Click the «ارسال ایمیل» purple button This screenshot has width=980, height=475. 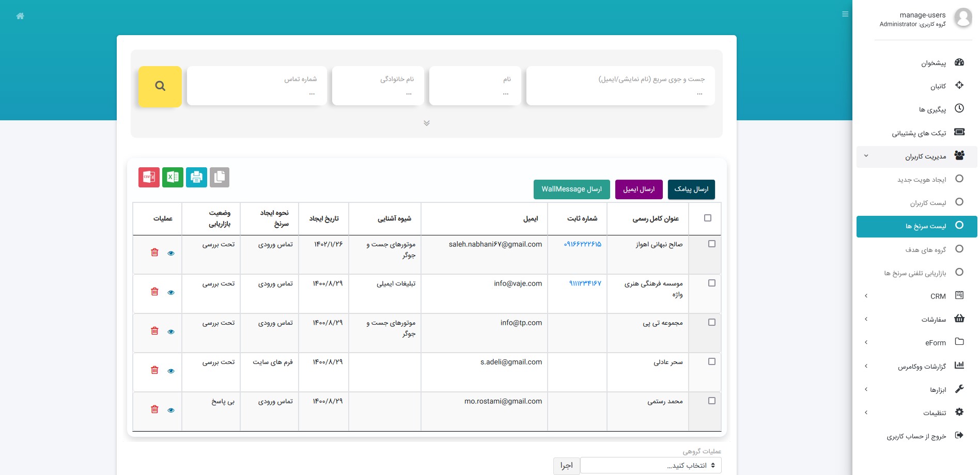point(639,189)
